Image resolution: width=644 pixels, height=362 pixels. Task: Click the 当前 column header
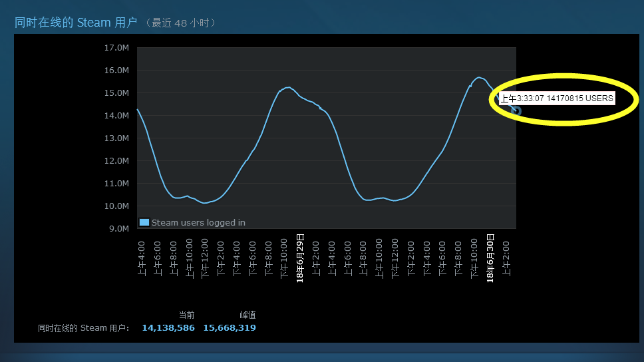click(x=186, y=315)
